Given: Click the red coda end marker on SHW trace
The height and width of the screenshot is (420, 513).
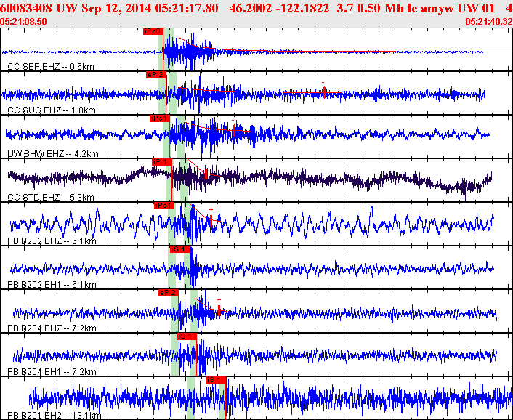Looking at the screenshot, I should tap(234, 130).
